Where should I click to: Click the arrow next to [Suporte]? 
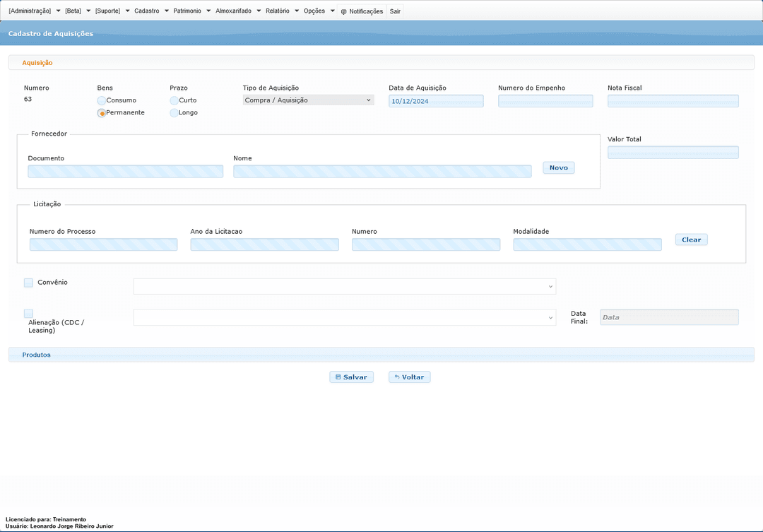point(127,11)
